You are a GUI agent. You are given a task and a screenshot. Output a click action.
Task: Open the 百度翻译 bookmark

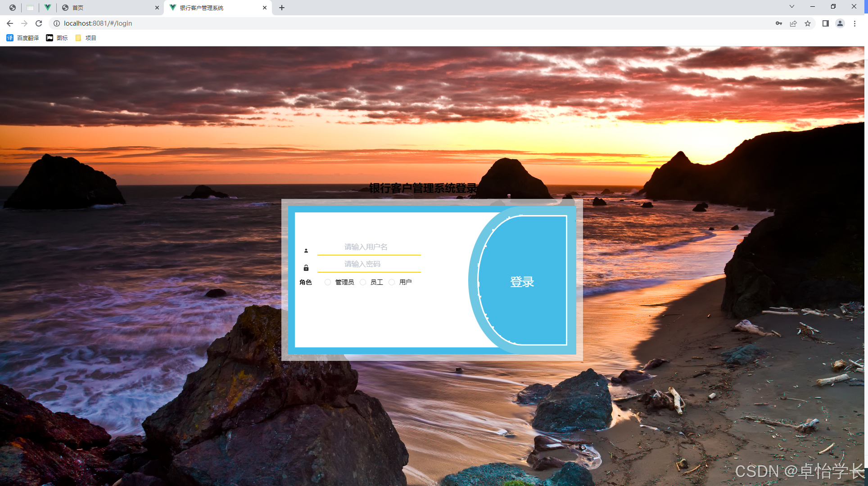point(23,38)
